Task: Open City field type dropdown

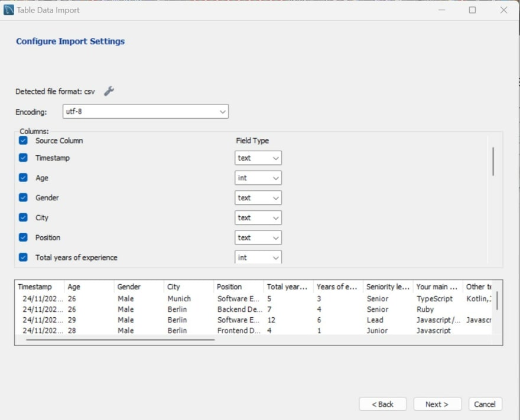Action: [x=258, y=217]
